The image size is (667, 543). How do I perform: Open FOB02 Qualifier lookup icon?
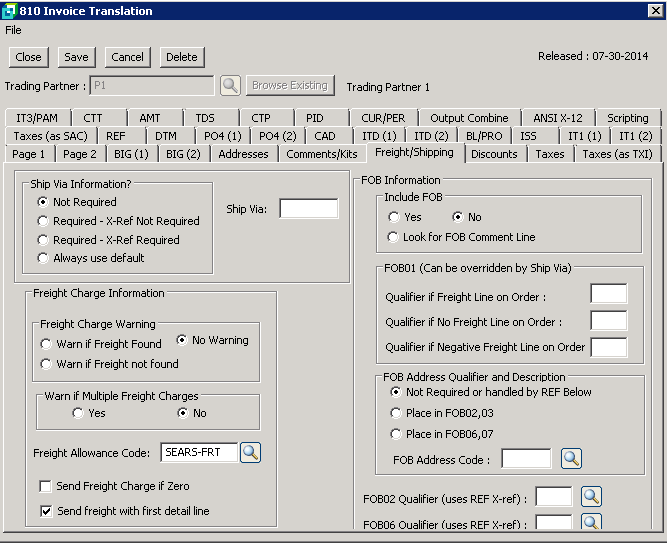pyautogui.click(x=591, y=497)
